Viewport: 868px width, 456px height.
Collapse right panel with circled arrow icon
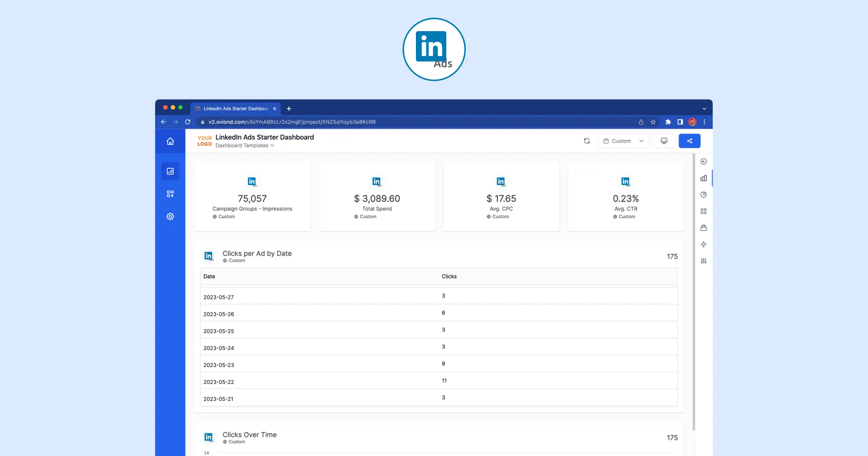[x=703, y=161]
